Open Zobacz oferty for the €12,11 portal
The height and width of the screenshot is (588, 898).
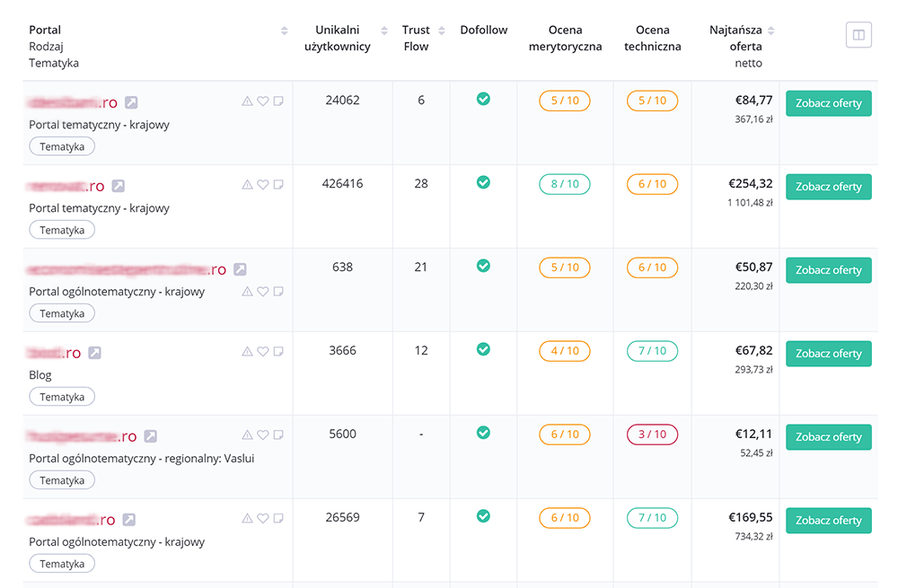click(x=829, y=437)
